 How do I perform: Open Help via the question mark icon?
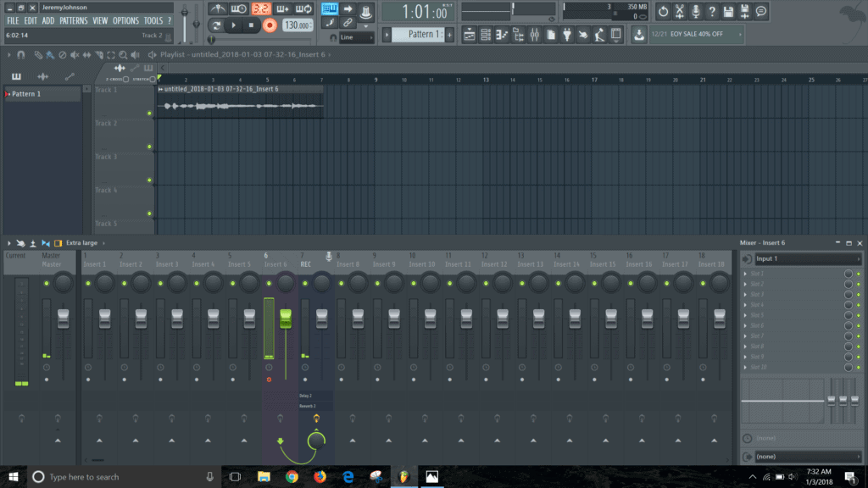712,10
